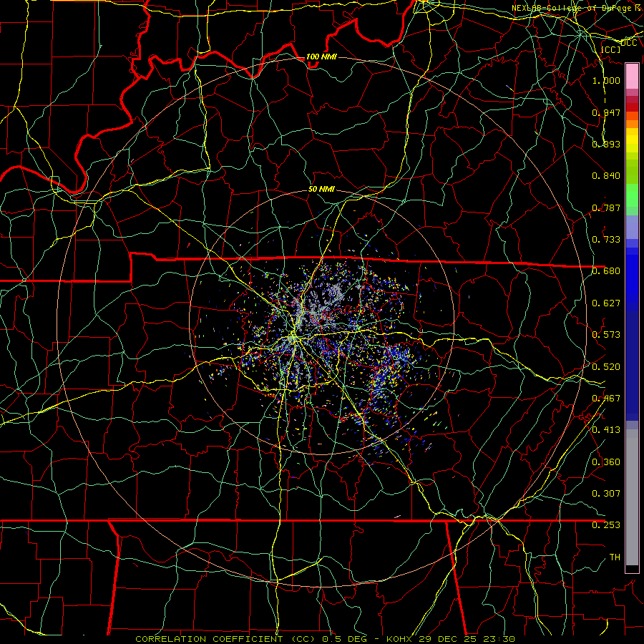Screen dimensions: 644x644
Task: Click the 0.413 legend value
Action: tap(606, 430)
